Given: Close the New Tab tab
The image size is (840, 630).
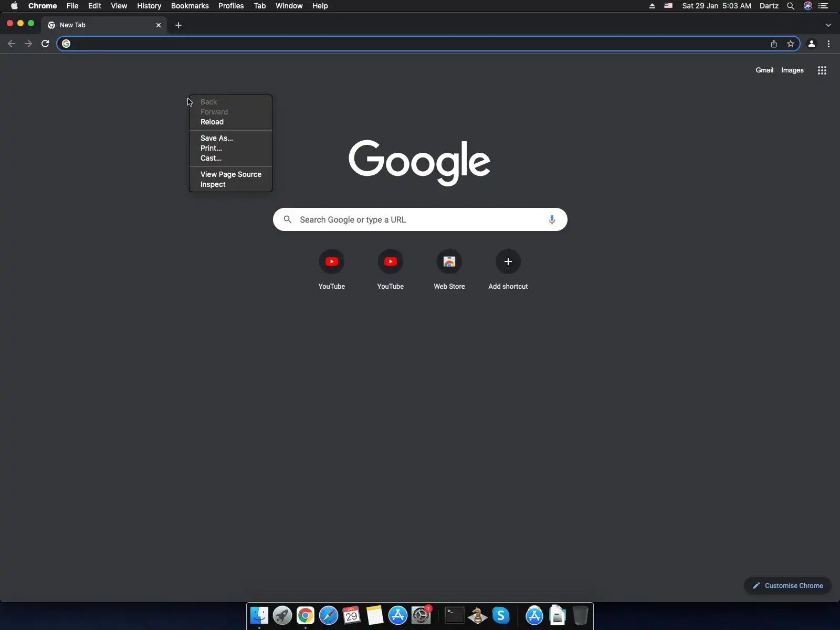Looking at the screenshot, I should point(159,25).
